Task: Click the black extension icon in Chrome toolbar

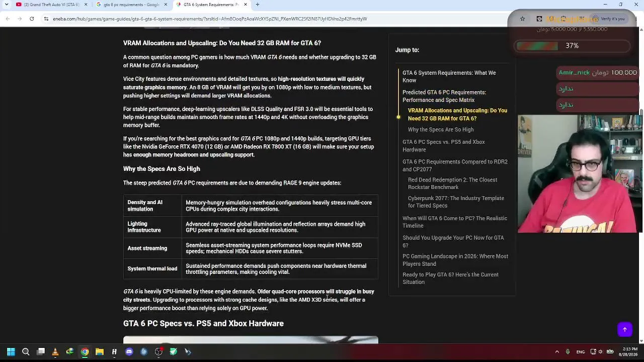Action: (x=539, y=19)
